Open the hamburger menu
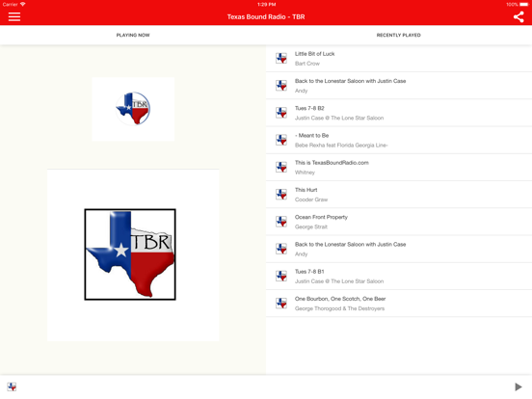 pos(14,16)
